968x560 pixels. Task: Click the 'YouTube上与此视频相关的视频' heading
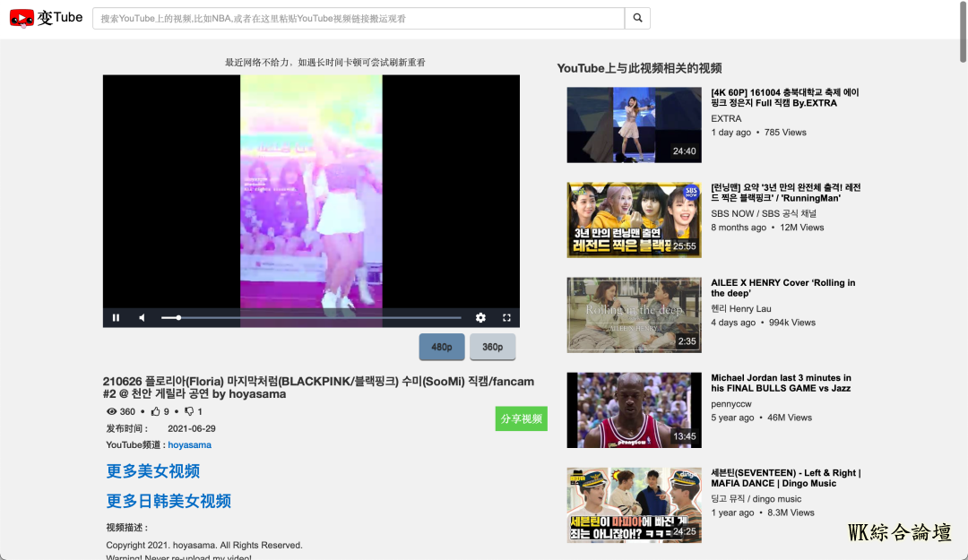639,68
